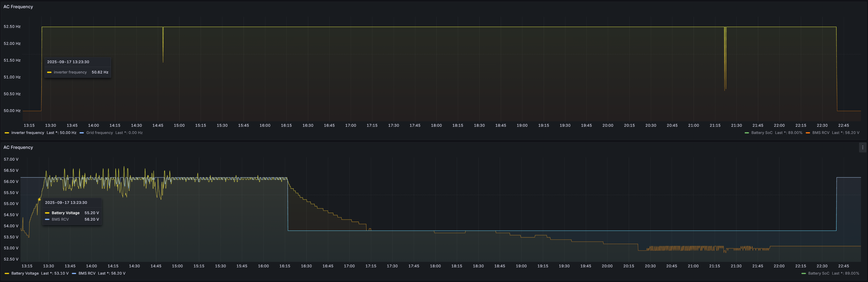Open AC Frequency title menu of Hz panel
868x282 pixels.
[x=18, y=7]
